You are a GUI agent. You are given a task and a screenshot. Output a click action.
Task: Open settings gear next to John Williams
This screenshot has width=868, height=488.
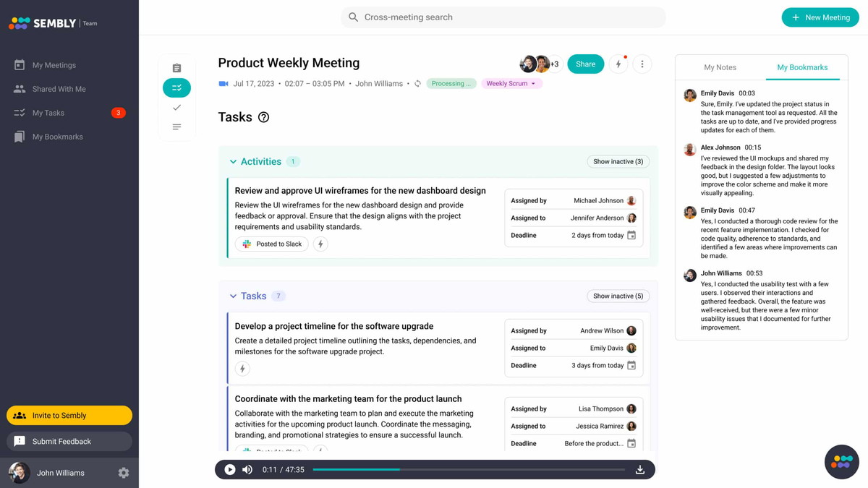point(124,473)
